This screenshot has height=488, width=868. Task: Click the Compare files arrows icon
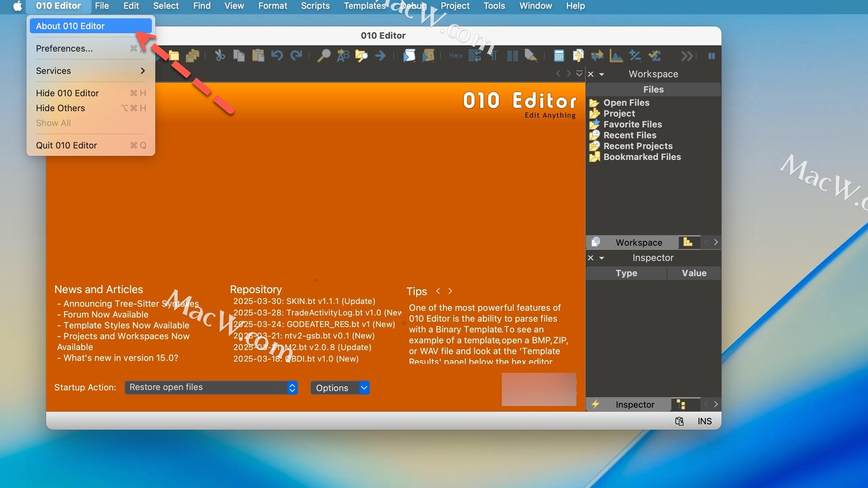(597, 56)
